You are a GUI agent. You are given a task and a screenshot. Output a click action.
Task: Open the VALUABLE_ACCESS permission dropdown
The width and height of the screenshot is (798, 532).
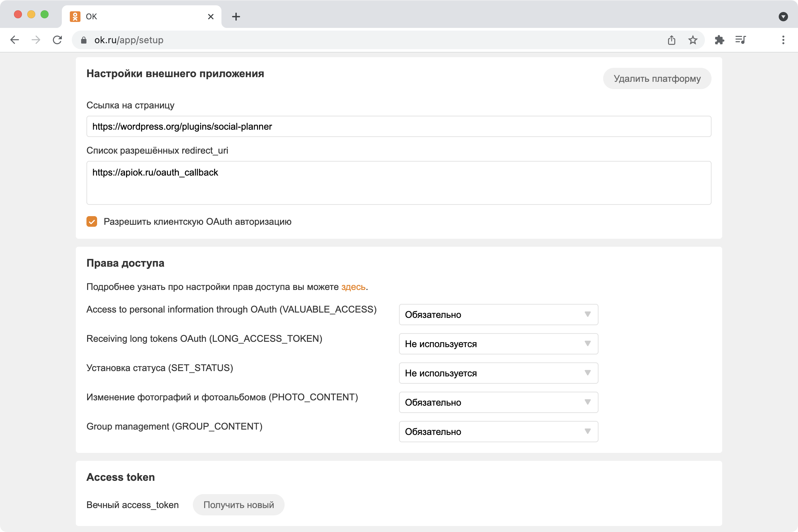pos(498,315)
